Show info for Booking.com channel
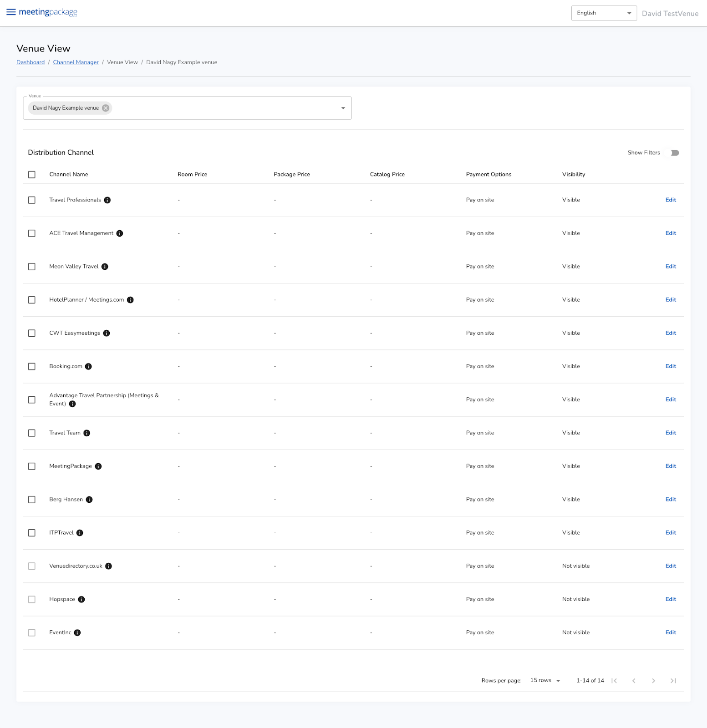707x728 pixels. pyautogui.click(x=88, y=366)
